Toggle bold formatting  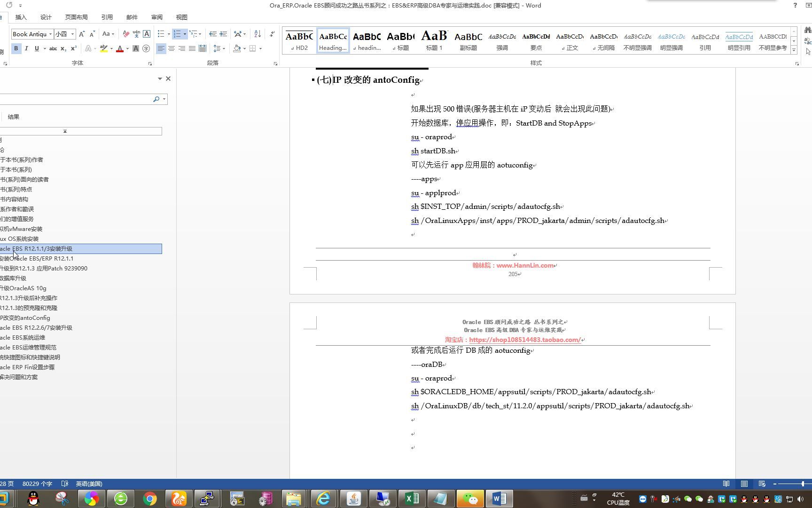(16, 48)
